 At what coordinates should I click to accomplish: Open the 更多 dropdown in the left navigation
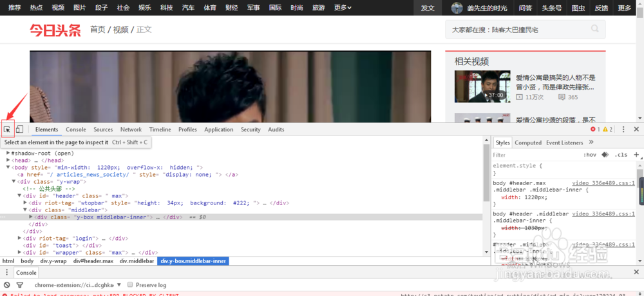(343, 8)
